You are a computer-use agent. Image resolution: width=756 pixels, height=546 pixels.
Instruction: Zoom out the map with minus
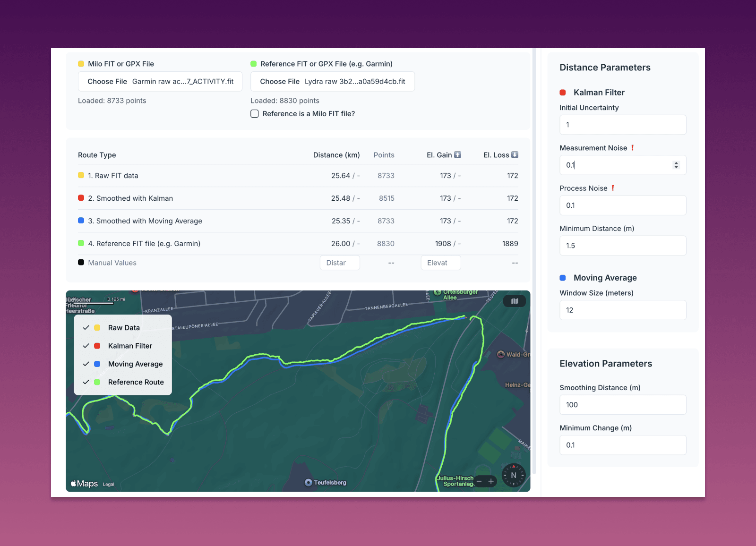pyautogui.click(x=479, y=481)
